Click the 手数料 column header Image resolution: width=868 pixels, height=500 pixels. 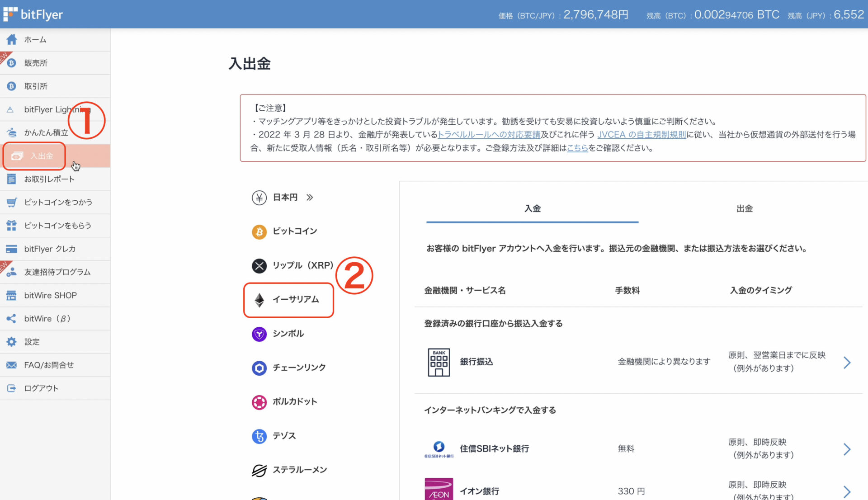click(x=627, y=291)
